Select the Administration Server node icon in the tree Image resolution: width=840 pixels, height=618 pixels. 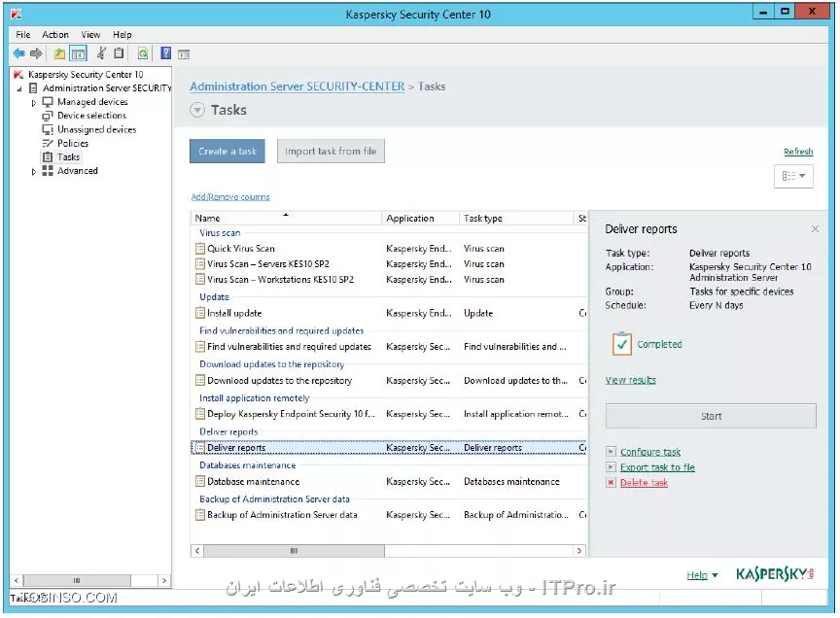click(33, 87)
